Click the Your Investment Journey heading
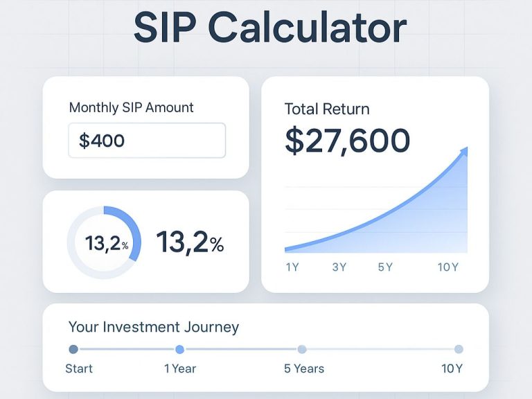Image resolution: width=532 pixels, height=399 pixels. [154, 328]
